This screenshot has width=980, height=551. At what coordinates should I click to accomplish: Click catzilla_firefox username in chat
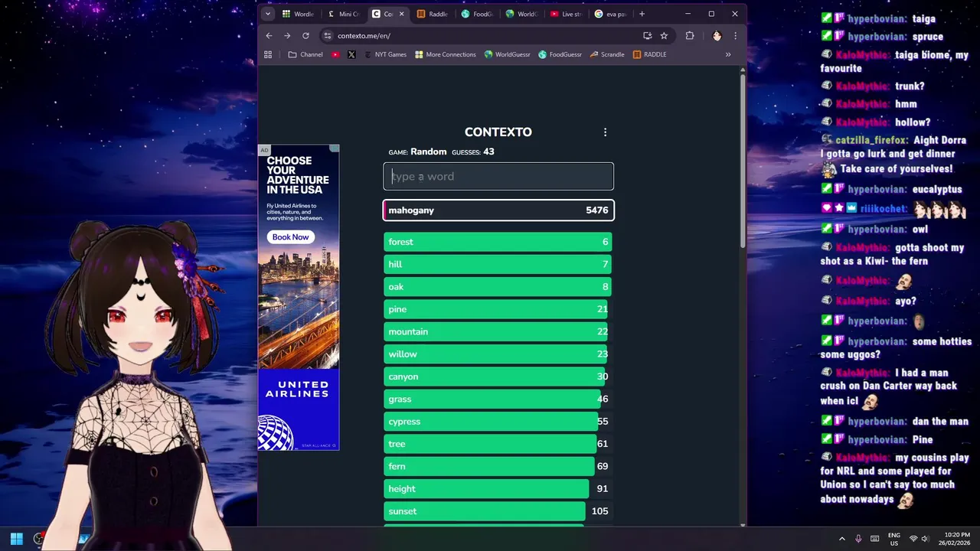pyautogui.click(x=872, y=140)
